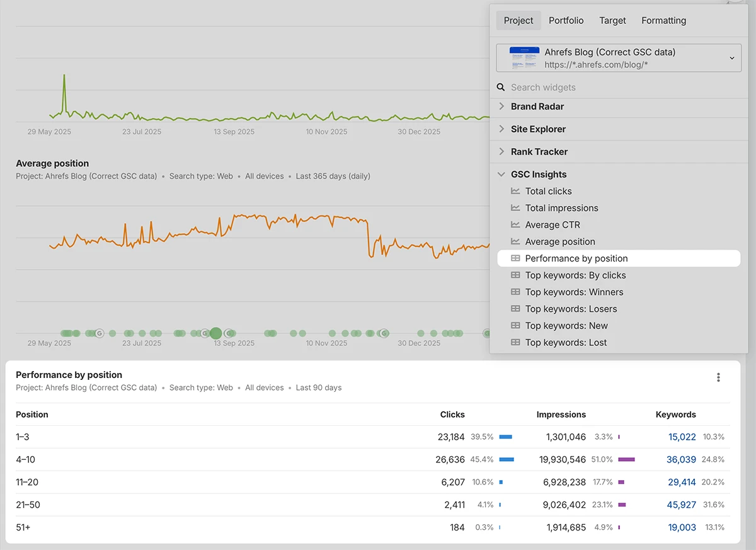Click the Top keywords Lost table icon
This screenshot has height=550, width=756.
pos(515,343)
